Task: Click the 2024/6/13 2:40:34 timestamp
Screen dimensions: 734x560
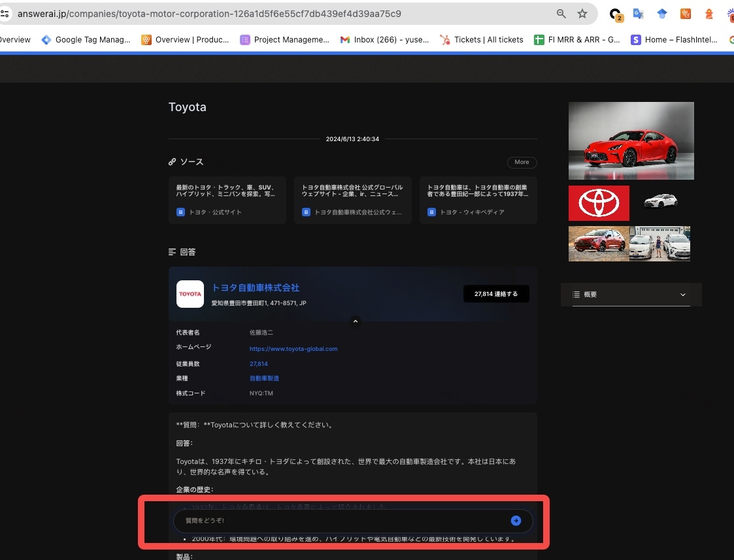Action: 352,139
